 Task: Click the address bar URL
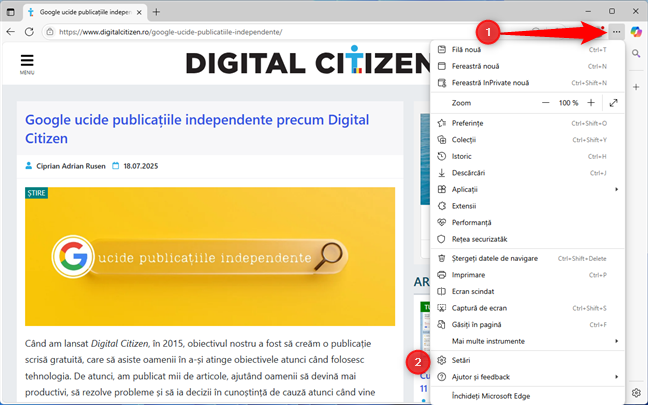click(x=170, y=32)
